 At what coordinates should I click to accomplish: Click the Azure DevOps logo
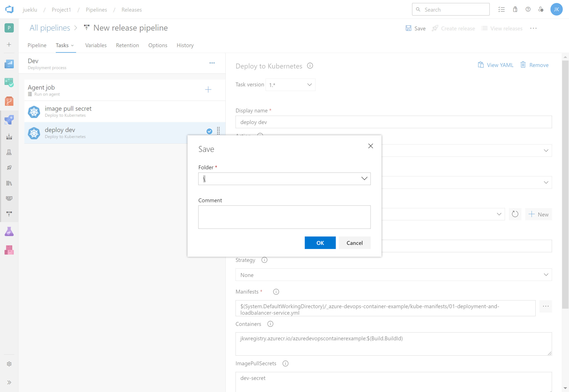(9, 9)
